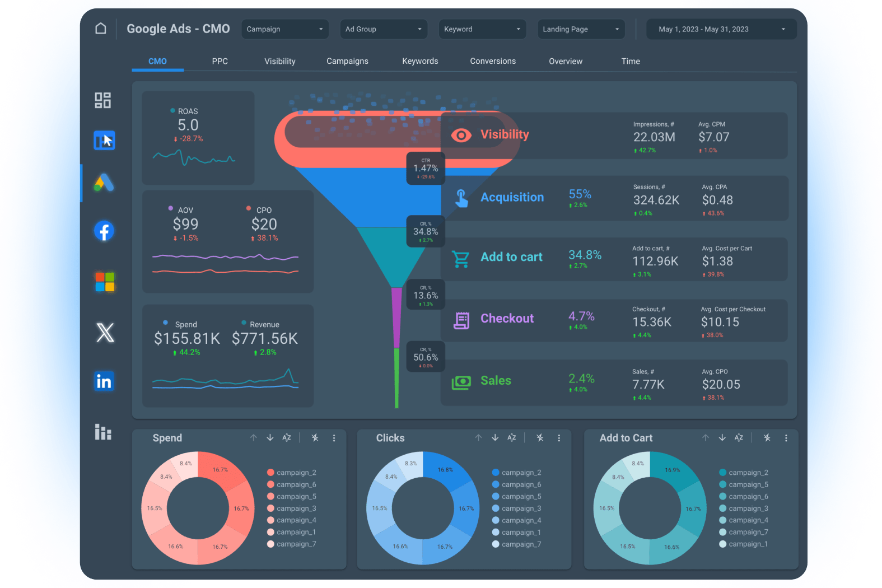Click the ROAS 5.0 value

click(x=188, y=125)
